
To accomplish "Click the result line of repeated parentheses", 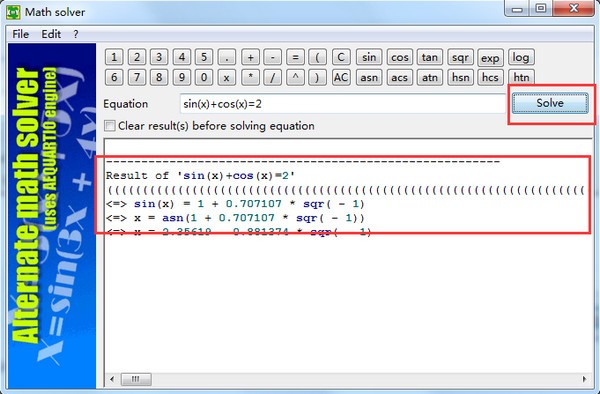I will tap(345, 190).
